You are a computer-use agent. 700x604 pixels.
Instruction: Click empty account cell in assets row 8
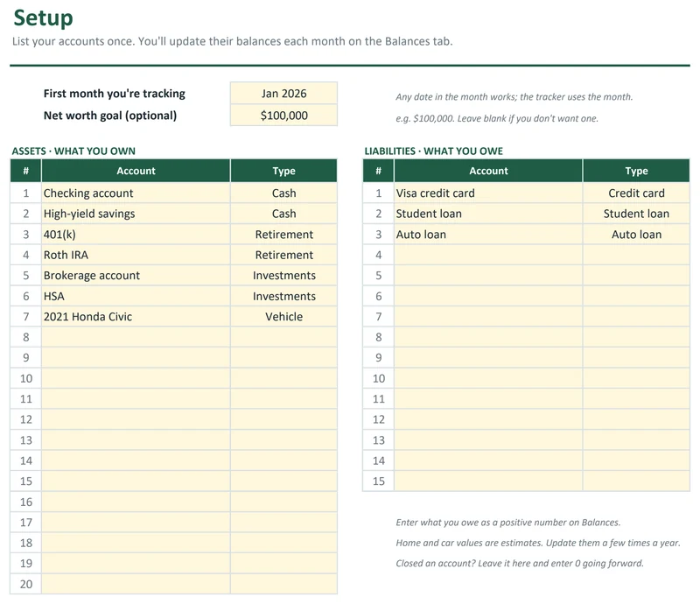(136, 337)
